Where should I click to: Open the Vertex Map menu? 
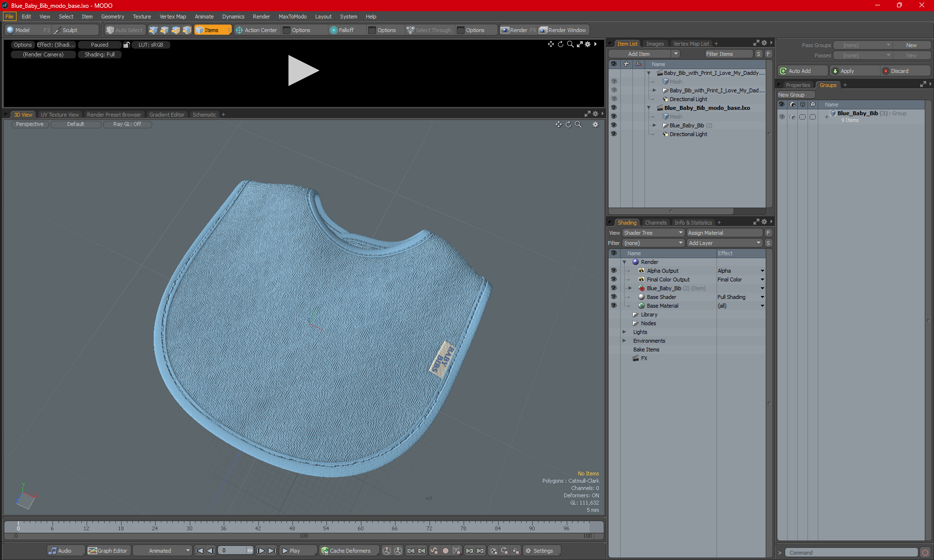(x=173, y=17)
